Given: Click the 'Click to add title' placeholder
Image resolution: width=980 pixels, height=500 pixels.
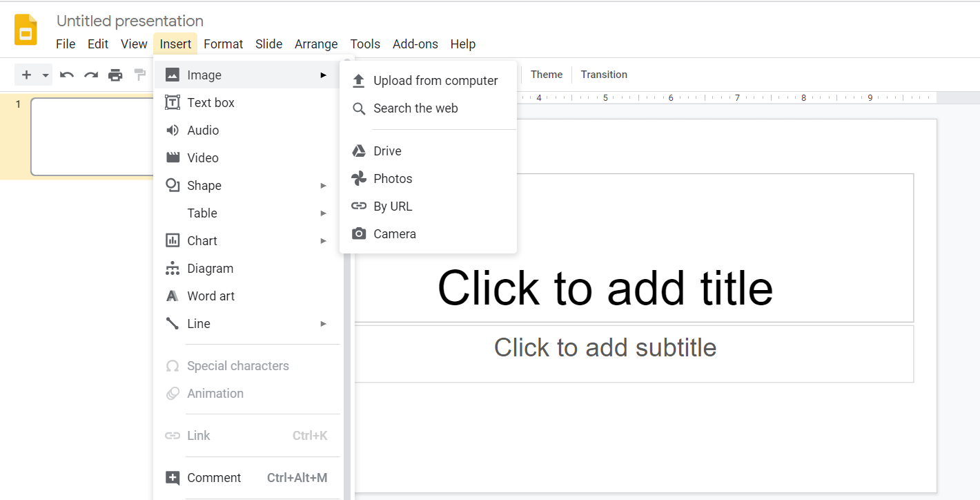Looking at the screenshot, I should tap(605, 287).
